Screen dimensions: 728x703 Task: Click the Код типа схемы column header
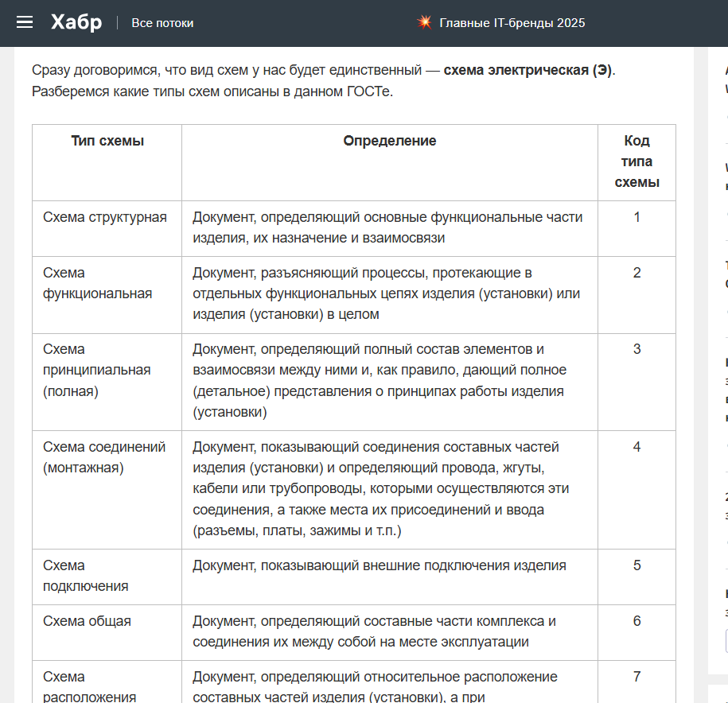[x=637, y=161]
